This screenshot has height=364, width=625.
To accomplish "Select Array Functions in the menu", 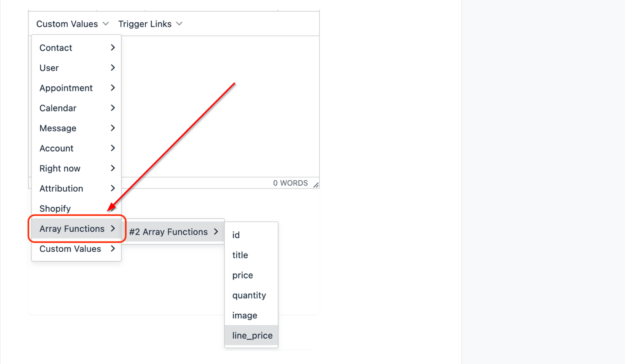I will tap(77, 229).
